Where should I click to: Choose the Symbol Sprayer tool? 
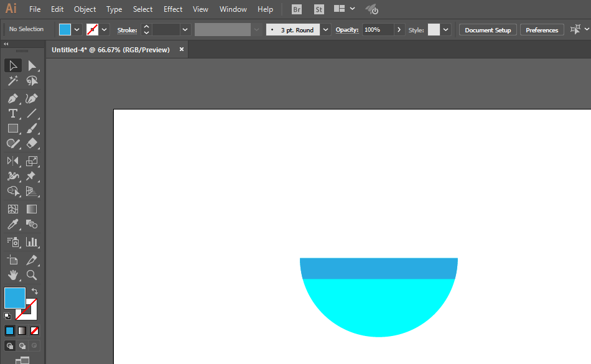[x=13, y=242]
